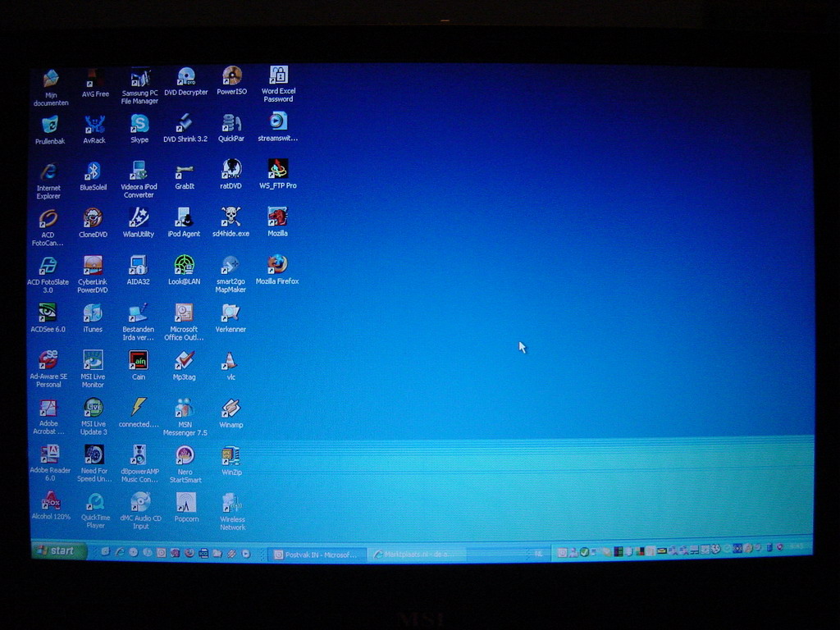The width and height of the screenshot is (840, 630).
Task: Switch to Marktplaats.nl taskbar window button
Action: coord(416,555)
